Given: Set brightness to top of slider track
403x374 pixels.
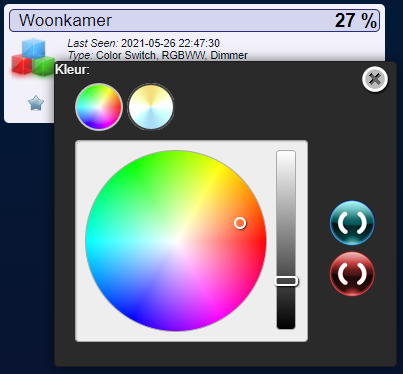Looking at the screenshot, I should (x=286, y=153).
